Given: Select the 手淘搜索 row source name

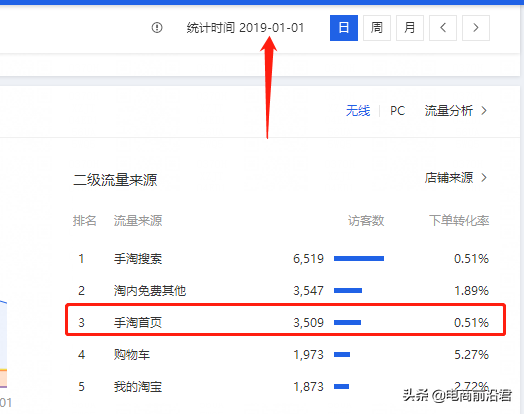Looking at the screenshot, I should pos(138,259).
